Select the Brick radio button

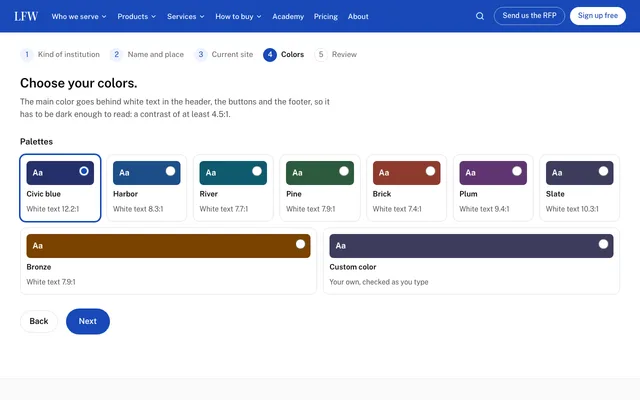tap(430, 171)
